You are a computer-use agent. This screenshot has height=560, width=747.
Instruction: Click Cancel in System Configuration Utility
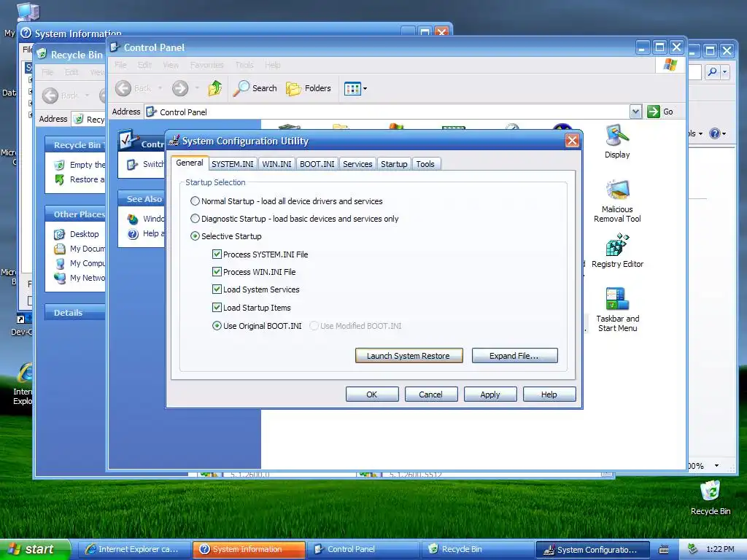tap(431, 394)
